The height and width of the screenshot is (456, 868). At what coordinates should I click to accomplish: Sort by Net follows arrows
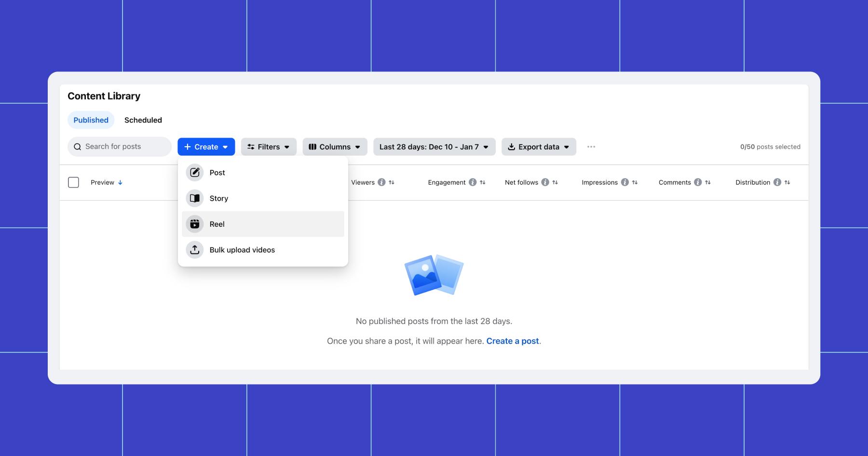(x=555, y=182)
